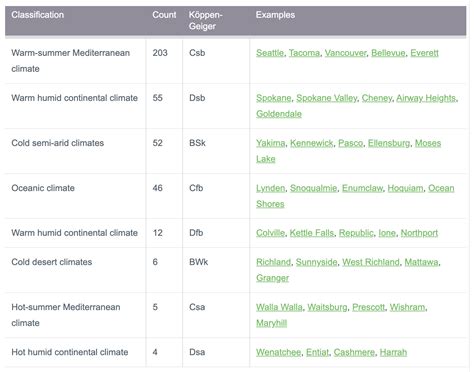Open the Ellensburg link
The width and height of the screenshot is (474, 372).
pyautogui.click(x=389, y=143)
